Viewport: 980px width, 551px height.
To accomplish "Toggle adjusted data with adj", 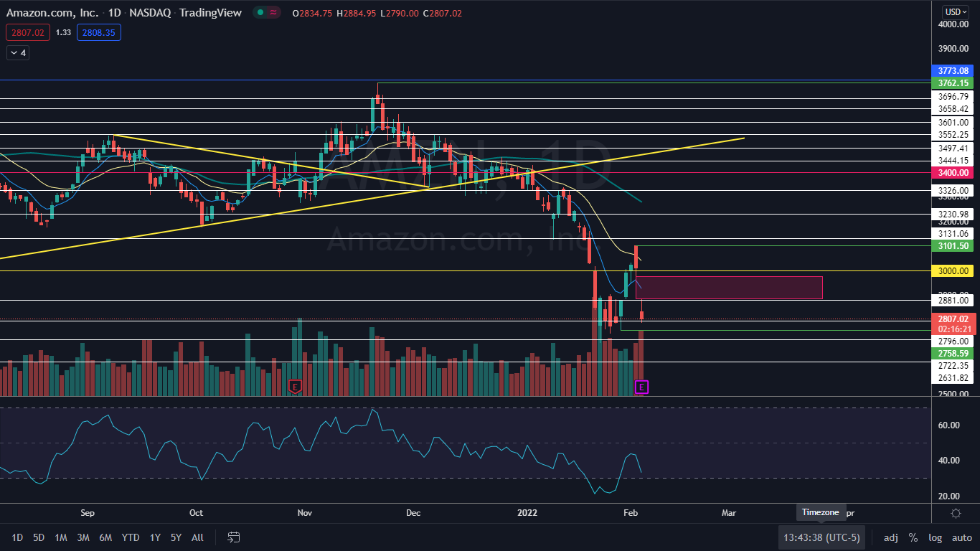I will pyautogui.click(x=890, y=537).
